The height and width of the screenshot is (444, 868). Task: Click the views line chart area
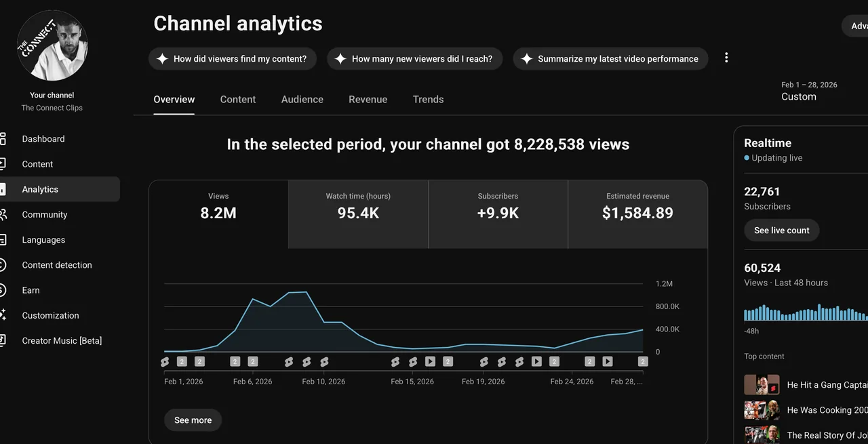(x=403, y=317)
